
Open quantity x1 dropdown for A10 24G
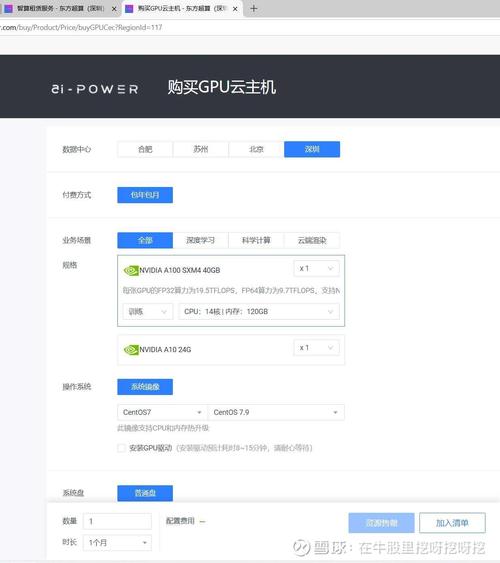(x=316, y=348)
